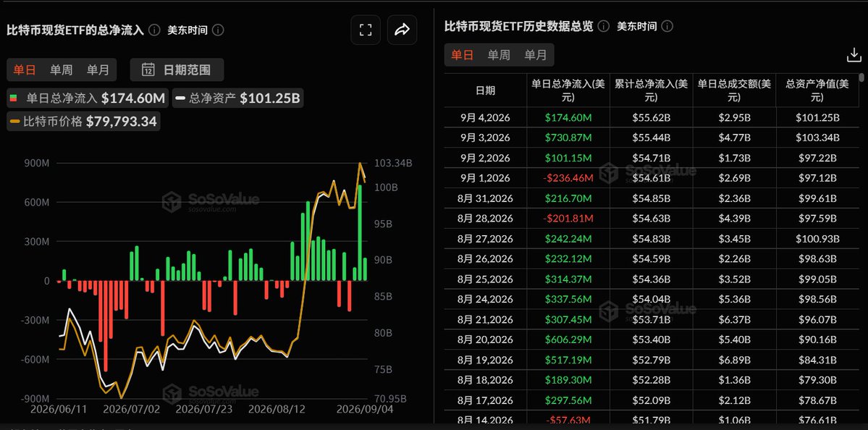Image resolution: width=868 pixels, height=430 pixels.
Task: Switch the history table to 单周
Action: pyautogui.click(x=499, y=55)
